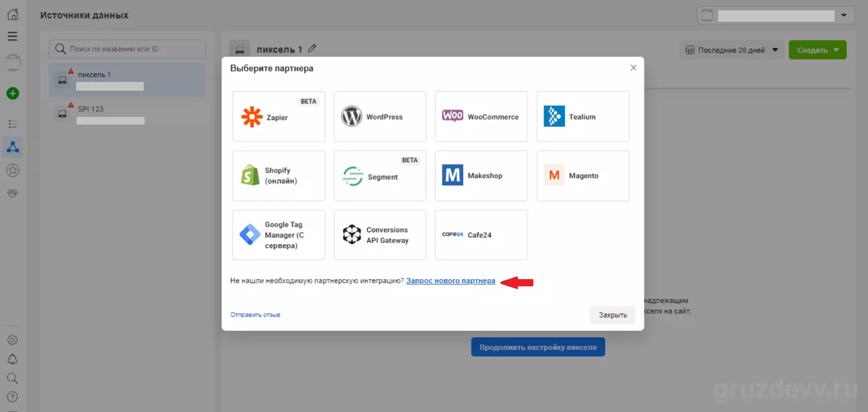Viewport: 868px width, 412px height.
Task: Open the Создать dropdown button
Action: click(818, 50)
